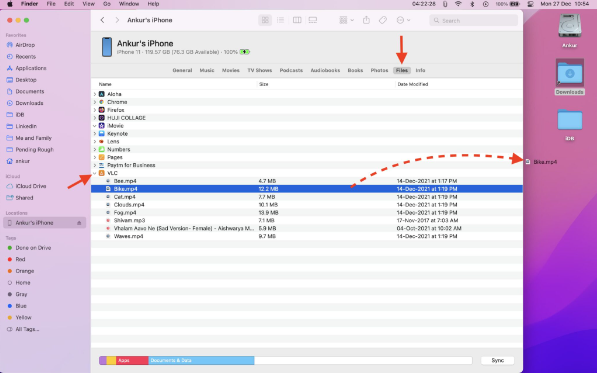Click the Sync button
The width and height of the screenshot is (597, 374).
498,360
